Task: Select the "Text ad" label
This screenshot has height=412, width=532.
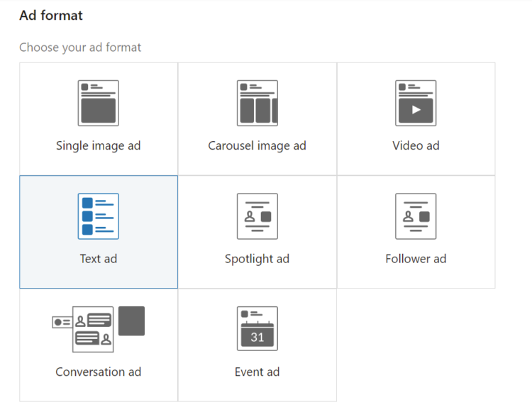Action: (x=98, y=259)
